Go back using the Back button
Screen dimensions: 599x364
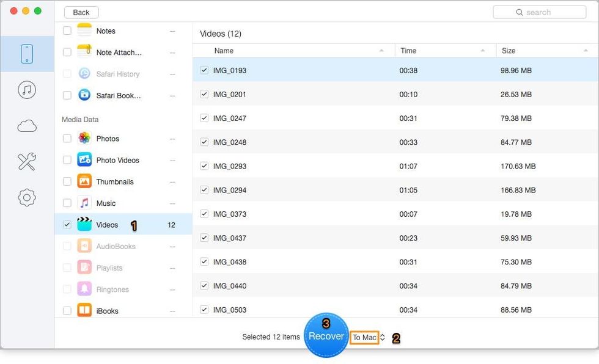pyautogui.click(x=81, y=12)
